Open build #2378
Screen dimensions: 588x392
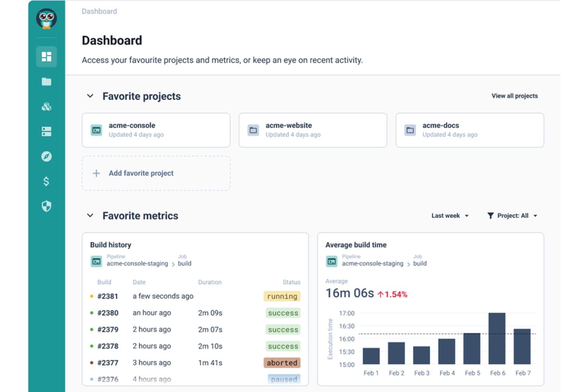click(x=108, y=346)
